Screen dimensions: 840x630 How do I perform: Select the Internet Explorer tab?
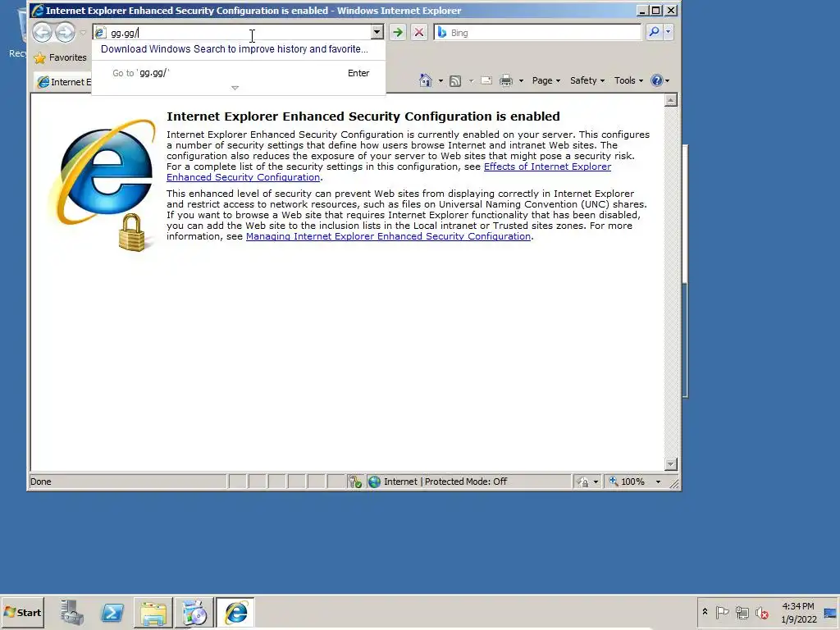click(63, 82)
